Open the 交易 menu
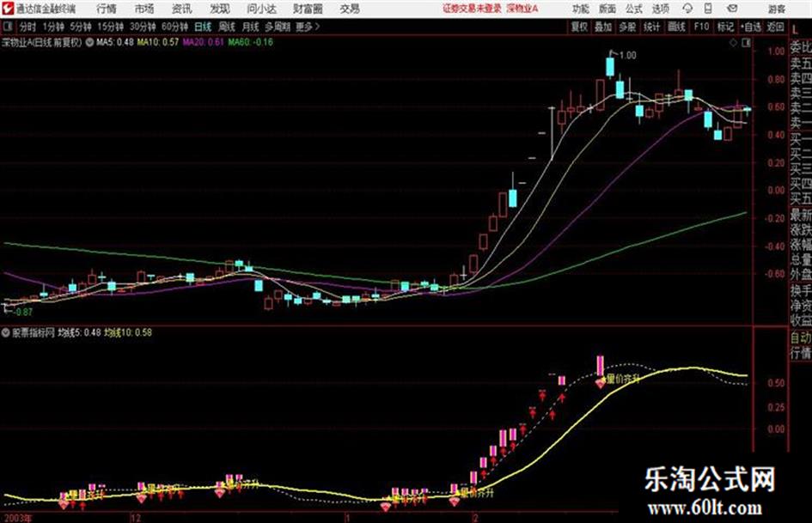812x523 pixels. [x=350, y=9]
